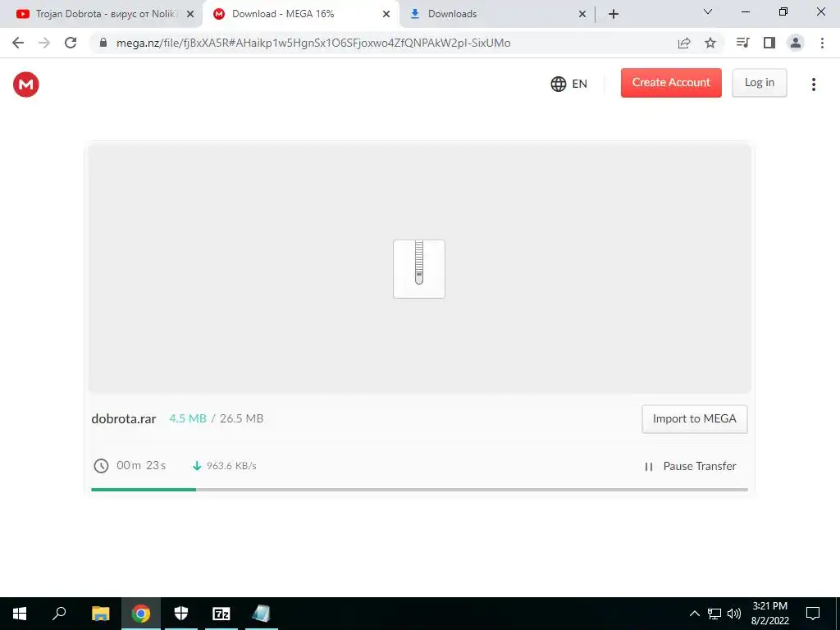Screen dimensions: 840x630
Task: Click the Create Account button
Action: [x=671, y=83]
